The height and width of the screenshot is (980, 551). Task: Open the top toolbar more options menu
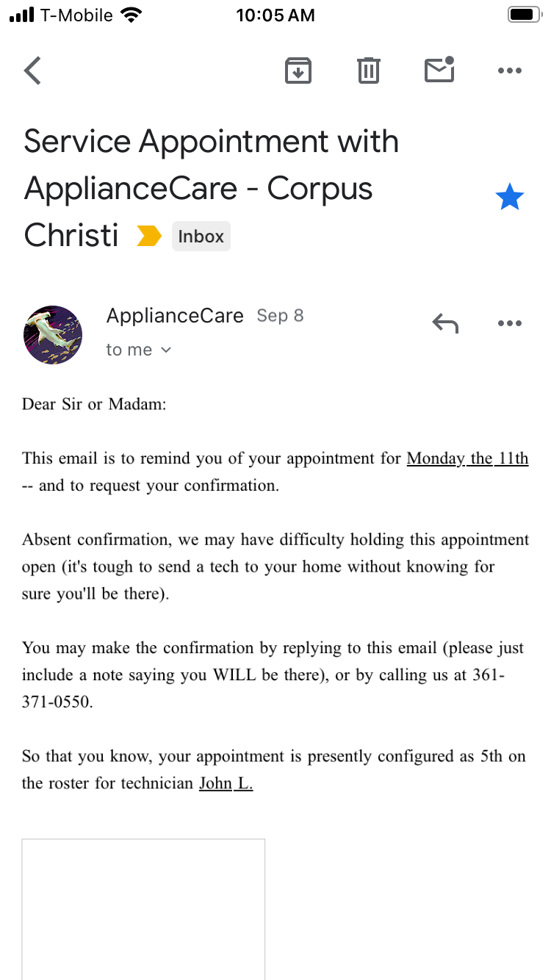(x=509, y=71)
